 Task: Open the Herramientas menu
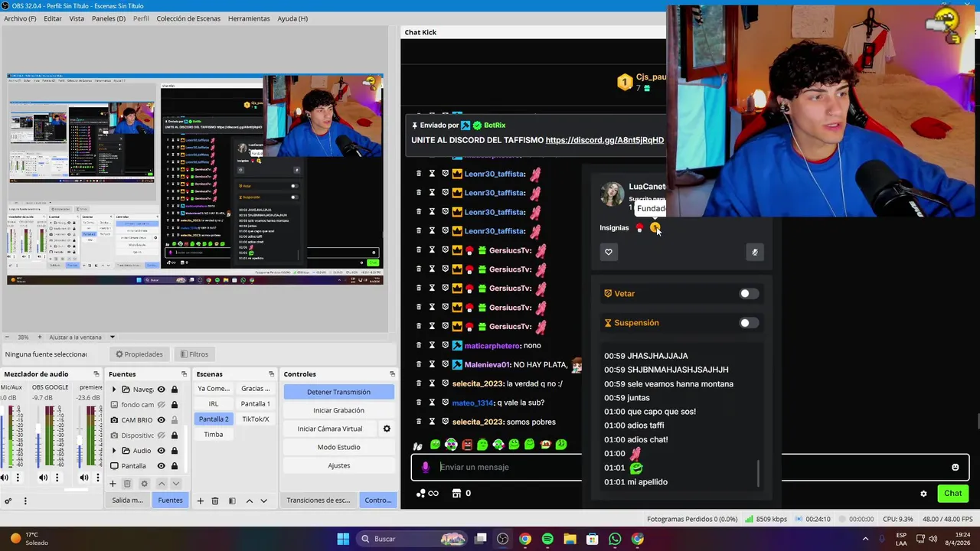(249, 18)
